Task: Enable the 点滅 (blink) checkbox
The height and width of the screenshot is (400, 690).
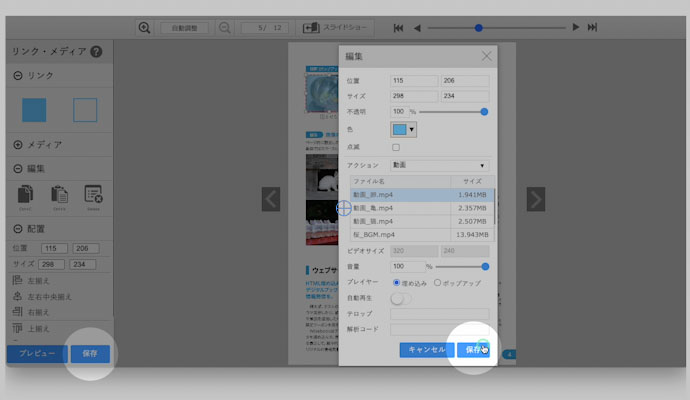Action: (395, 147)
